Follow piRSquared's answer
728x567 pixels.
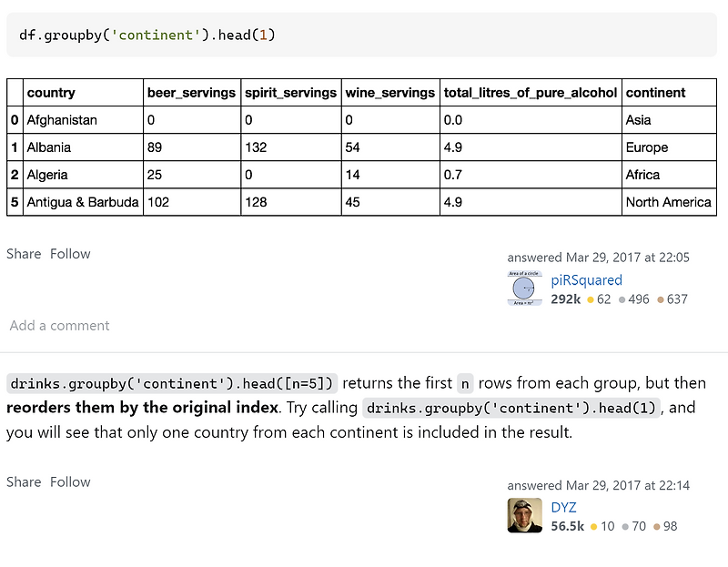coord(70,254)
